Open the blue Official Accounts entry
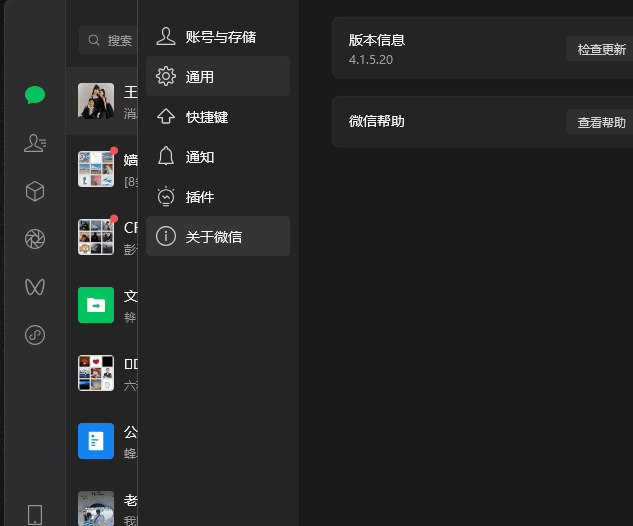This screenshot has height=526, width=633. tap(96, 441)
